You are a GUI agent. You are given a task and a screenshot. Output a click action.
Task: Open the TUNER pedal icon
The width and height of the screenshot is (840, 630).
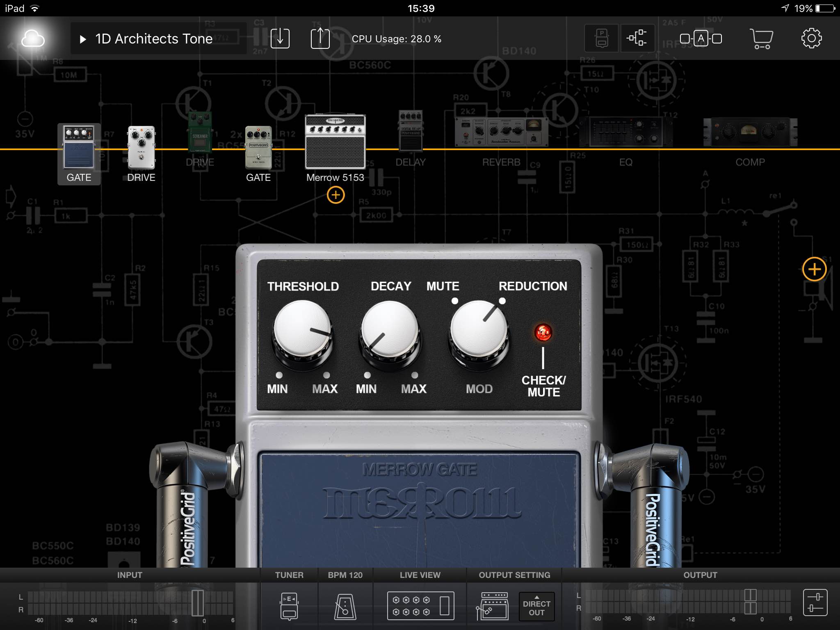pyautogui.click(x=289, y=606)
